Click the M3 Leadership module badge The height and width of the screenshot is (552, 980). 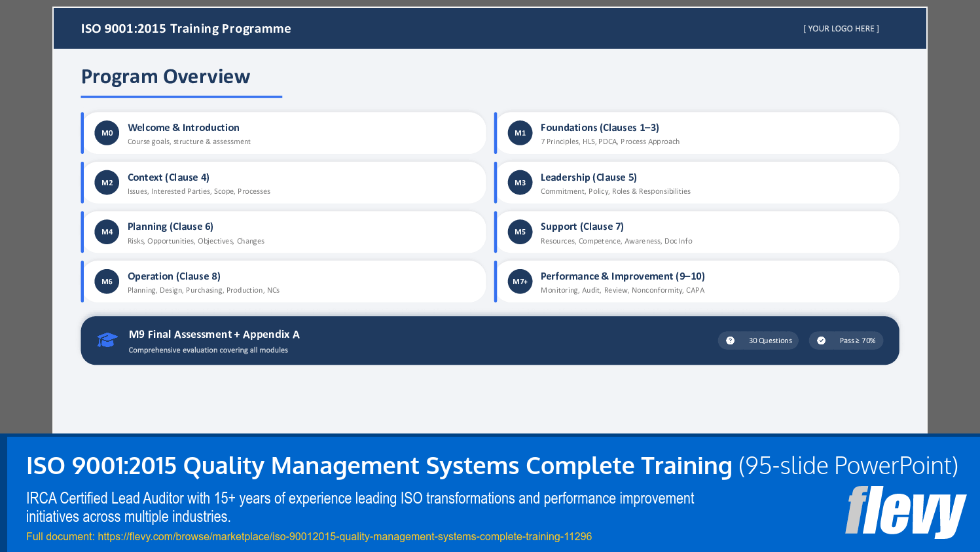point(520,182)
